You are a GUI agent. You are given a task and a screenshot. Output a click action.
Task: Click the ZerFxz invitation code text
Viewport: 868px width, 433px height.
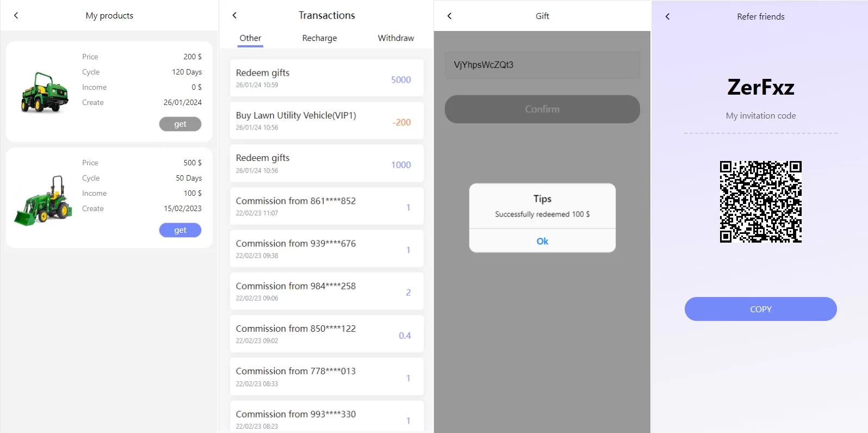click(760, 87)
